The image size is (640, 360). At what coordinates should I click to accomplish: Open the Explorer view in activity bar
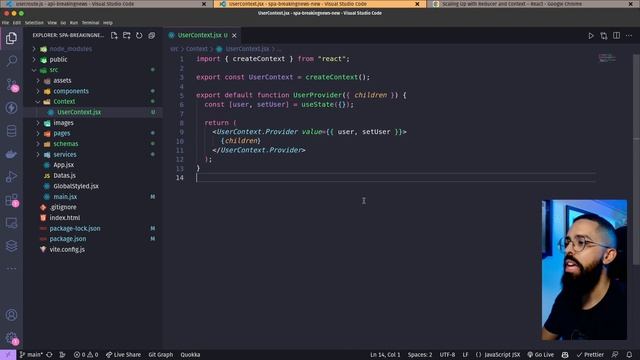click(11, 38)
